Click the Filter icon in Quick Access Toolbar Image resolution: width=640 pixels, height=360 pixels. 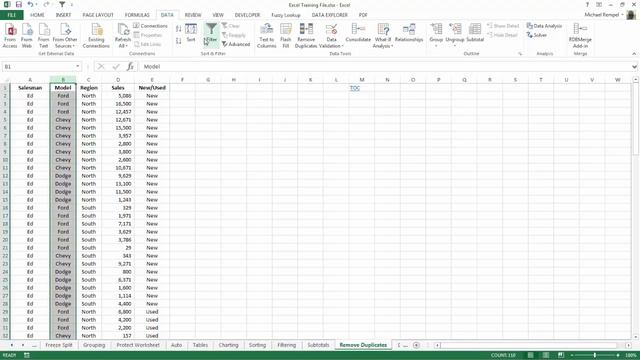click(x=62, y=4)
